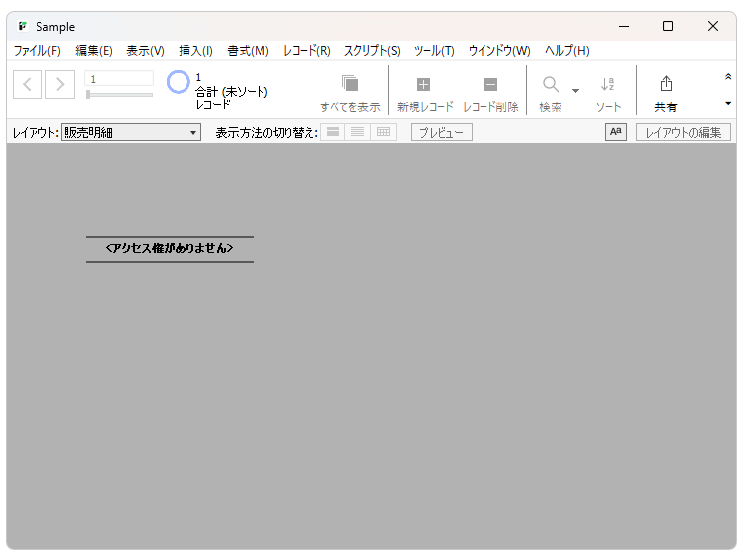Click the レコード削除 toolbar icon
This screenshot has height=560, width=745.
click(x=490, y=85)
